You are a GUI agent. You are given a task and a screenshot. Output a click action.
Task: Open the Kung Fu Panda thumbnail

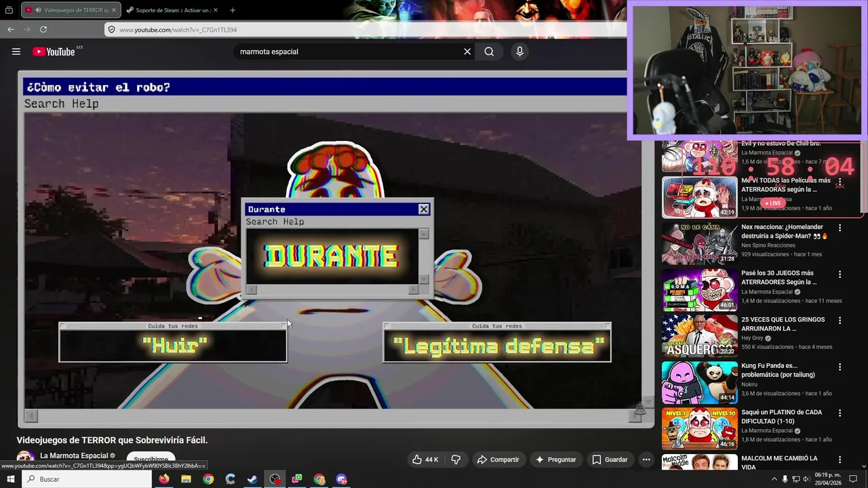(x=699, y=382)
